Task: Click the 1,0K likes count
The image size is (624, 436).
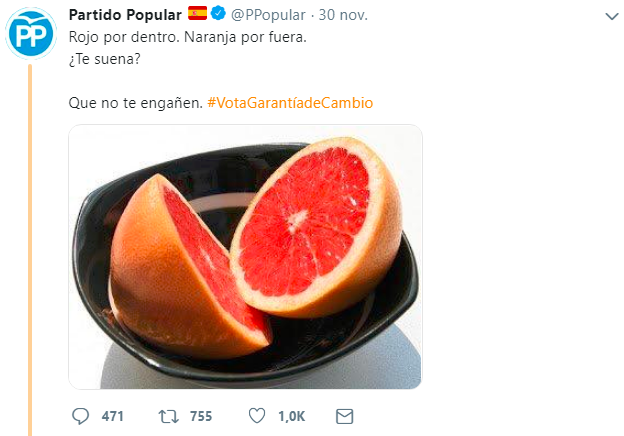Action: click(289, 415)
